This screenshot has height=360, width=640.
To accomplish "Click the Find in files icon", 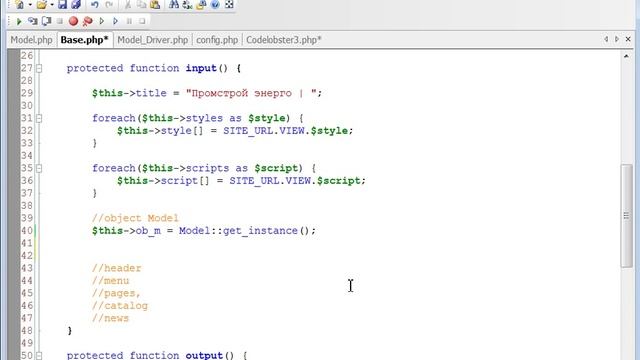I will pos(201,5).
